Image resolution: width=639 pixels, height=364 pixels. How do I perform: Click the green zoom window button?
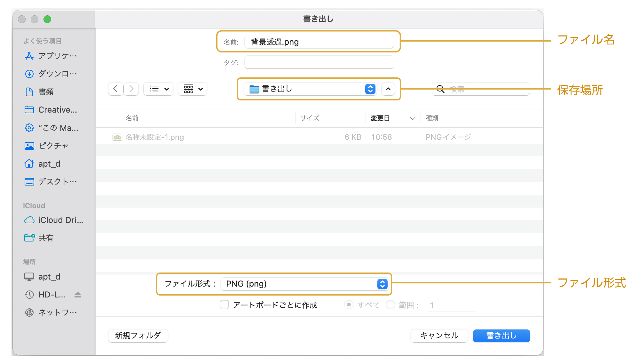coord(47,19)
